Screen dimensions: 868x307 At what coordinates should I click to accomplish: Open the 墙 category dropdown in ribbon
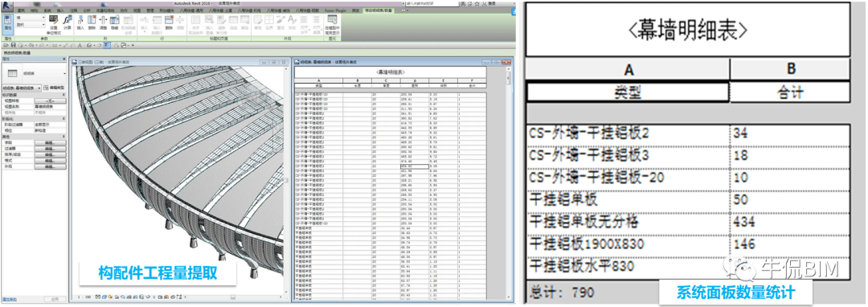coord(31,18)
